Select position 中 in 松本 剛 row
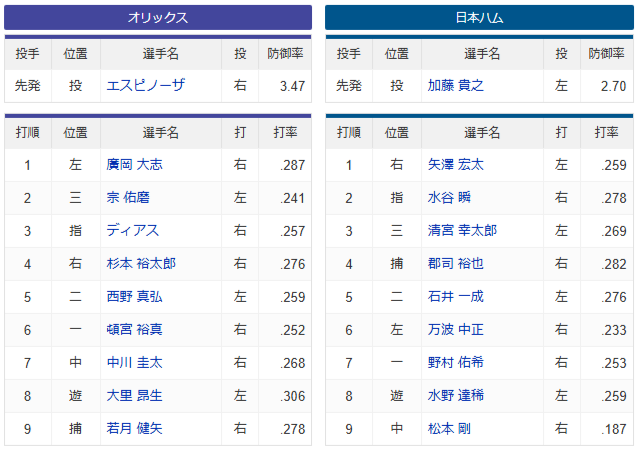The image size is (636, 456). (397, 428)
